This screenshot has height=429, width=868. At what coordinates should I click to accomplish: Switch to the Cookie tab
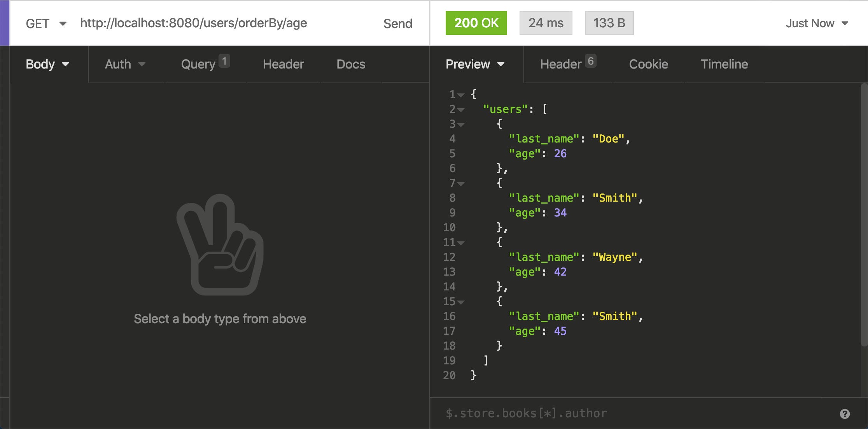648,64
